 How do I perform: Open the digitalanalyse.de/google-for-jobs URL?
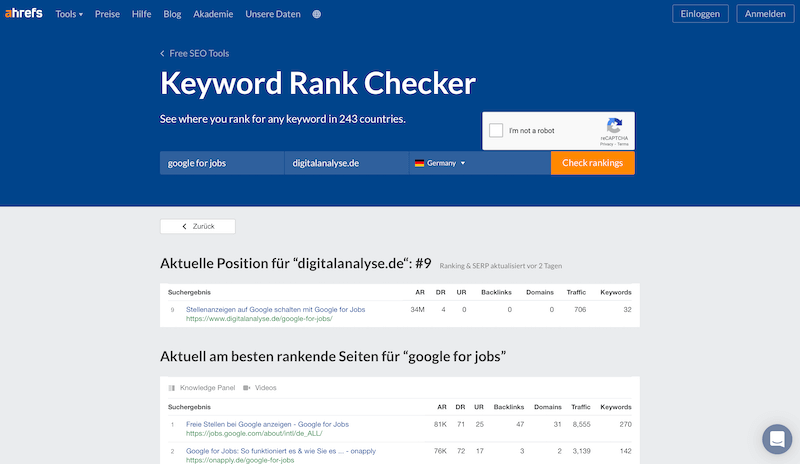pos(259,319)
